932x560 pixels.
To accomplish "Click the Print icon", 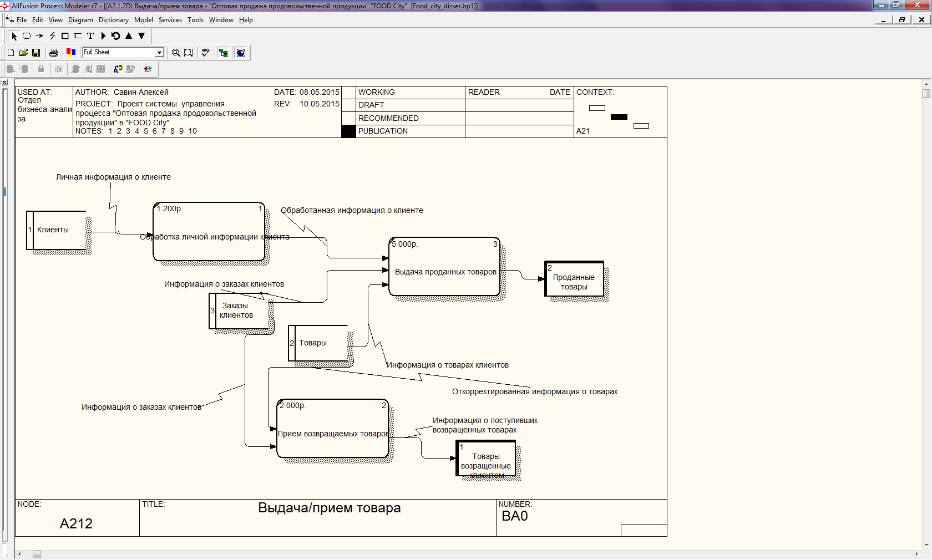I will [x=54, y=53].
